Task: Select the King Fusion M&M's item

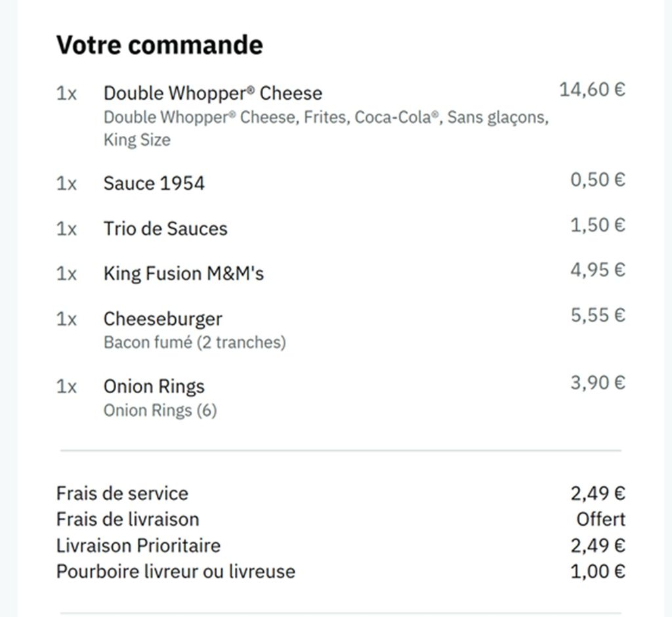Action: tap(184, 273)
